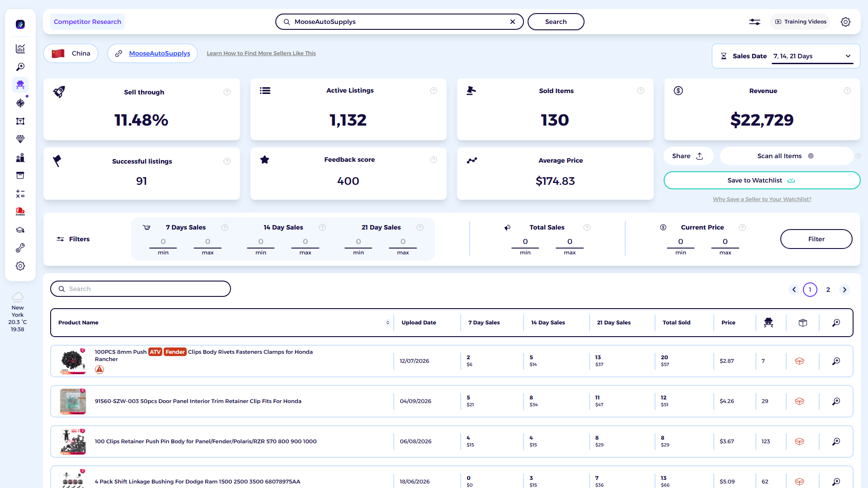Sort by the Product Name column arrows
Viewport: 868px width, 488px height.
(387, 323)
